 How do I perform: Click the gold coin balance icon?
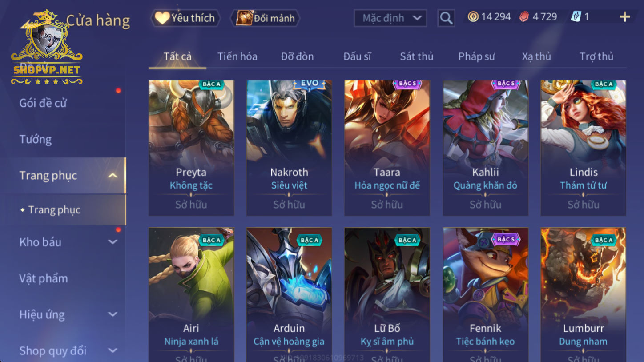(x=473, y=17)
